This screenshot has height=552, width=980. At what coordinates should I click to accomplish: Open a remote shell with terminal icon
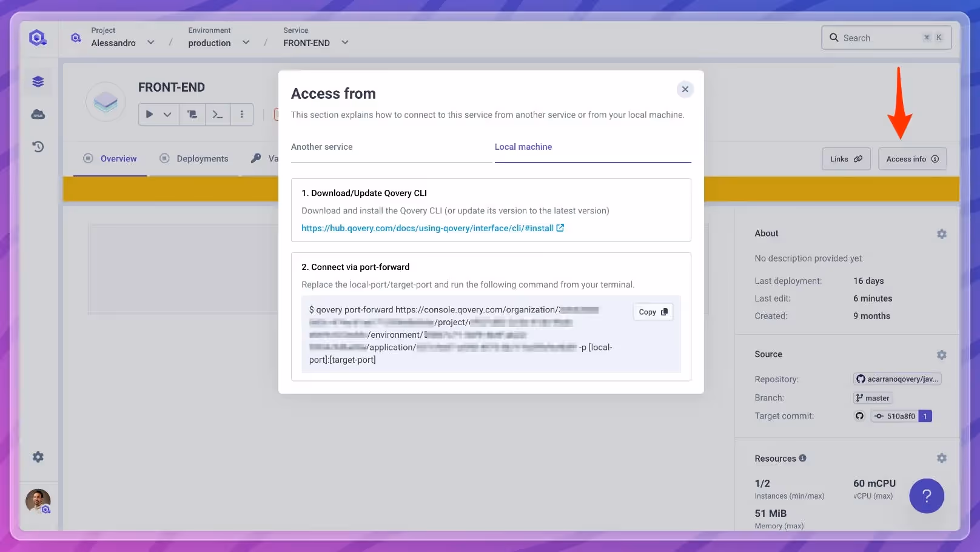[218, 114]
